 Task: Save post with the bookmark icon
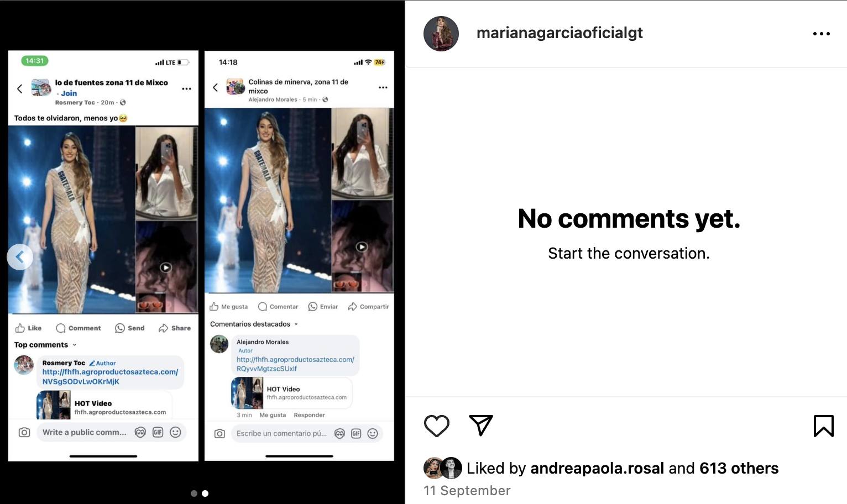coord(823,426)
